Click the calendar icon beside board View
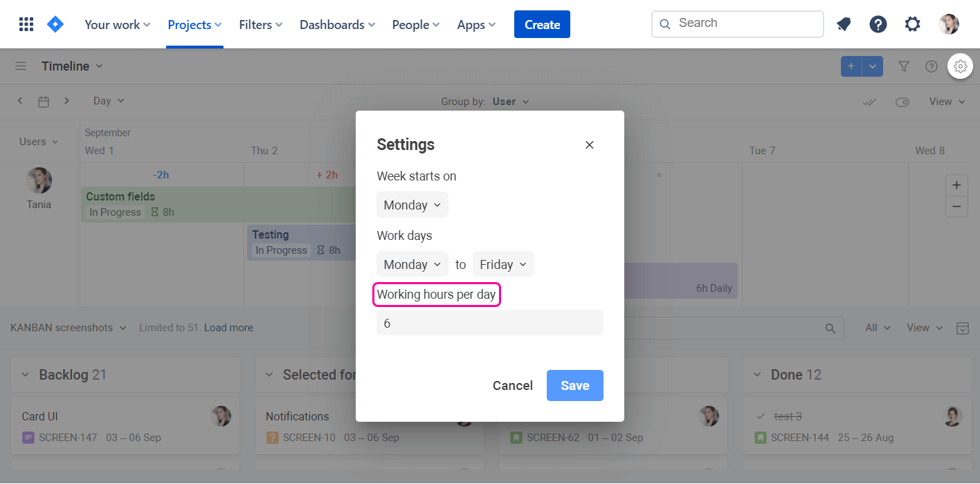Image resolution: width=980 pixels, height=484 pixels. tap(962, 328)
